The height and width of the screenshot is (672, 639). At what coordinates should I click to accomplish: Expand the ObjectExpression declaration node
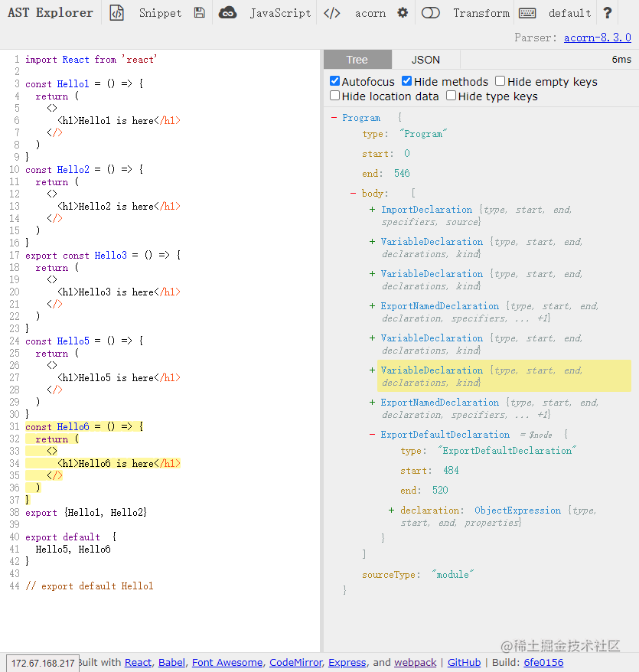coord(390,510)
